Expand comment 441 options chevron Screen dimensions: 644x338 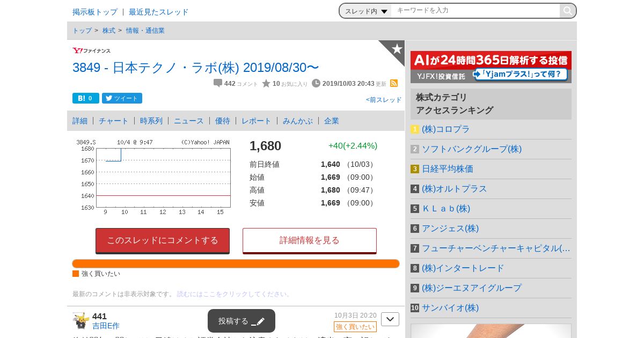pyautogui.click(x=390, y=319)
